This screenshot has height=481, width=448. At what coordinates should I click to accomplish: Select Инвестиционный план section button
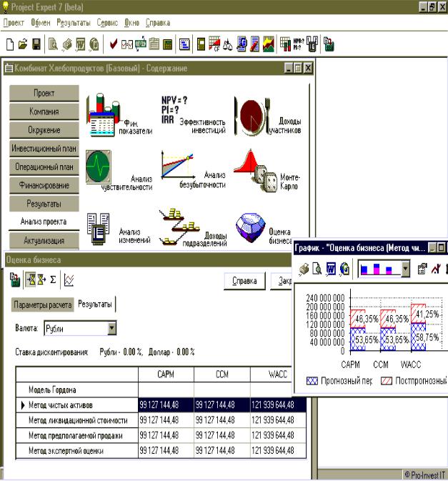44,149
